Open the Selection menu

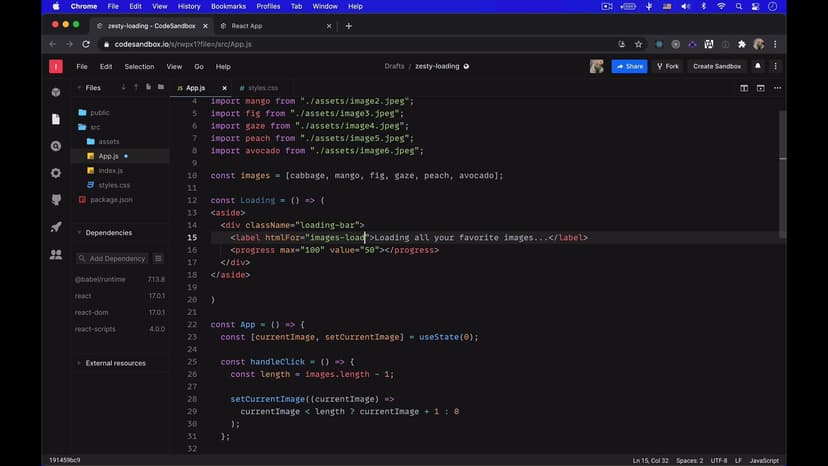coord(139,67)
